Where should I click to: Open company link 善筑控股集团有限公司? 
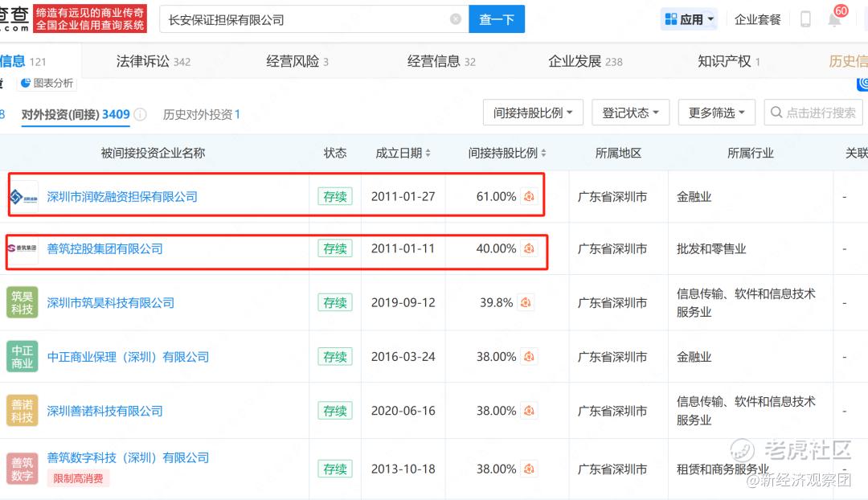[104, 248]
